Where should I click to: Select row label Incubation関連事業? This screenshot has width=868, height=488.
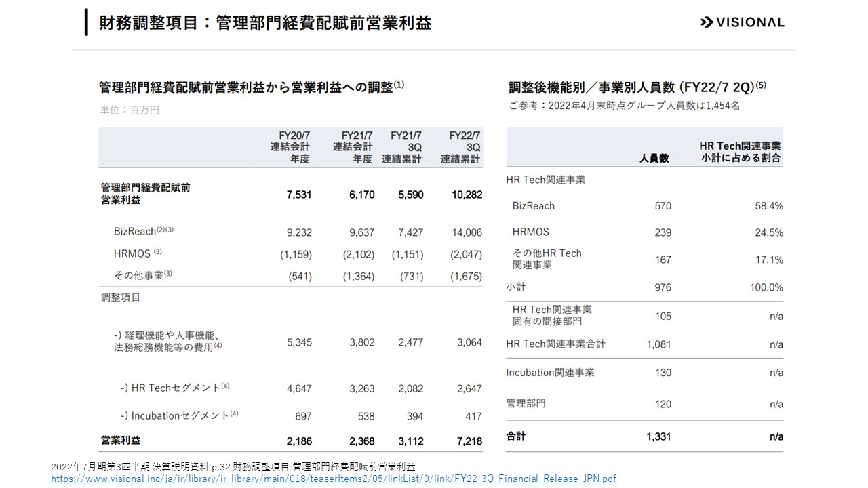(x=550, y=372)
